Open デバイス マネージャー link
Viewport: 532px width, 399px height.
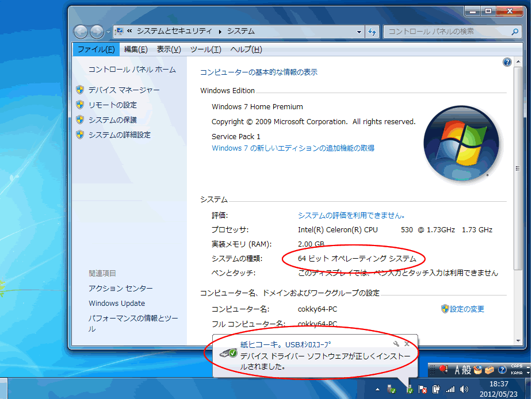[124, 90]
